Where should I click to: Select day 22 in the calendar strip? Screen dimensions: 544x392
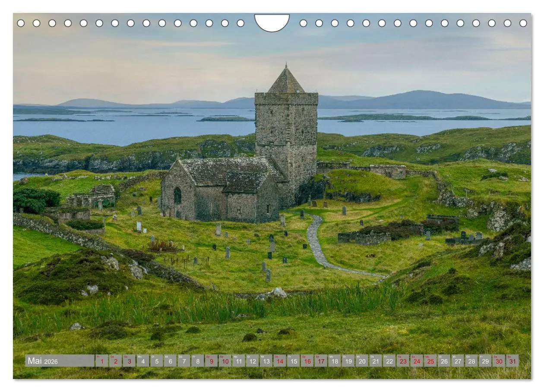pos(389,361)
